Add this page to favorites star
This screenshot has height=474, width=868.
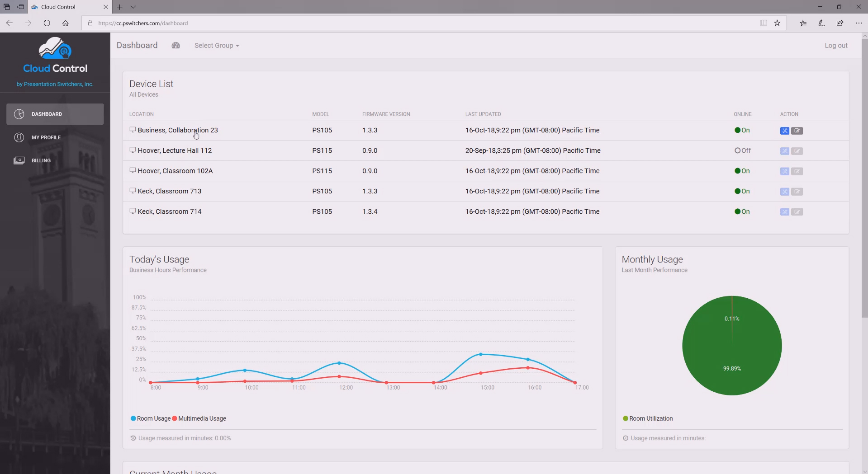[777, 23]
